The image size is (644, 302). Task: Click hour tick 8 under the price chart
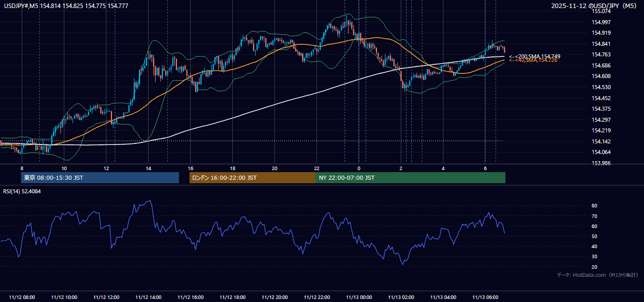[22, 168]
